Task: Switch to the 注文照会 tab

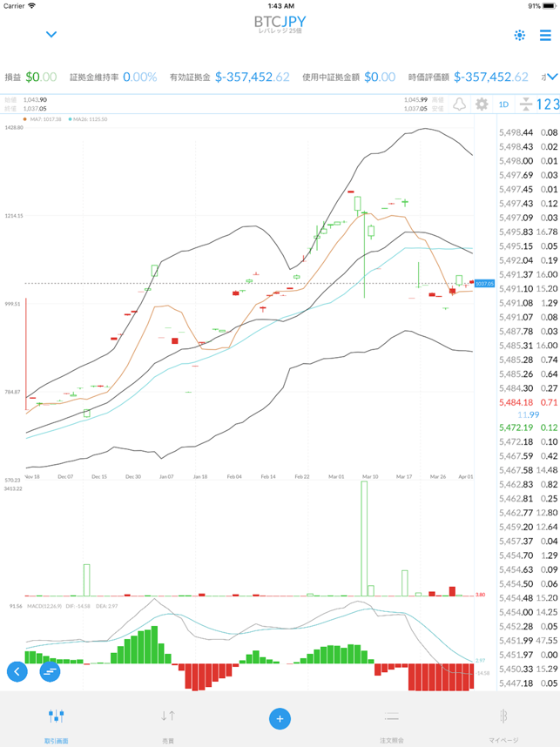Action: [x=391, y=723]
